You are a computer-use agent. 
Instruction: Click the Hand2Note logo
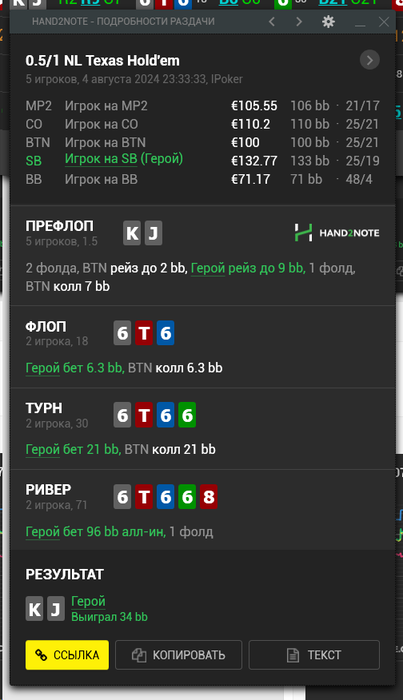pyautogui.click(x=337, y=233)
